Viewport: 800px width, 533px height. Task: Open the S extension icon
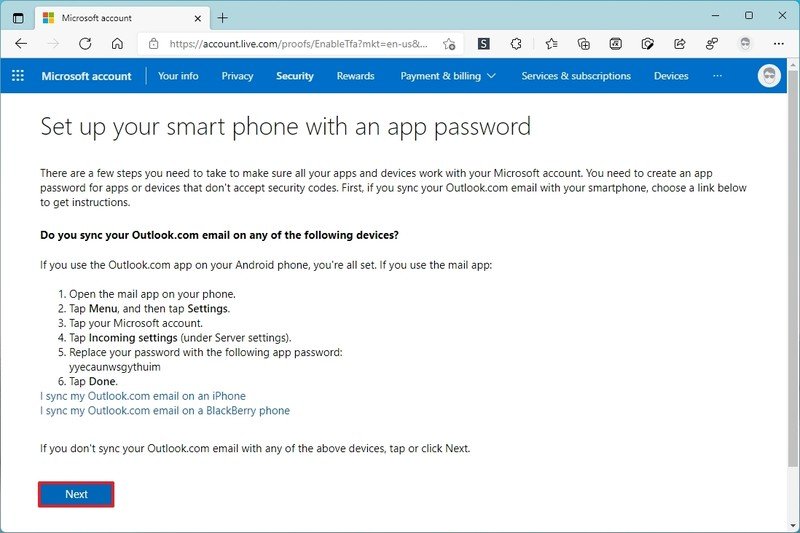point(484,44)
